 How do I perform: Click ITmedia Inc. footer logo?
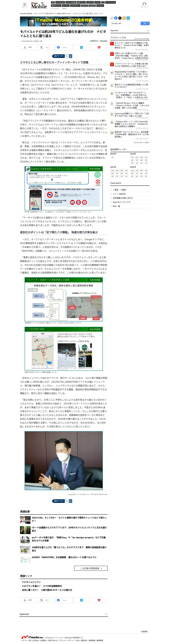pos(32,637)
